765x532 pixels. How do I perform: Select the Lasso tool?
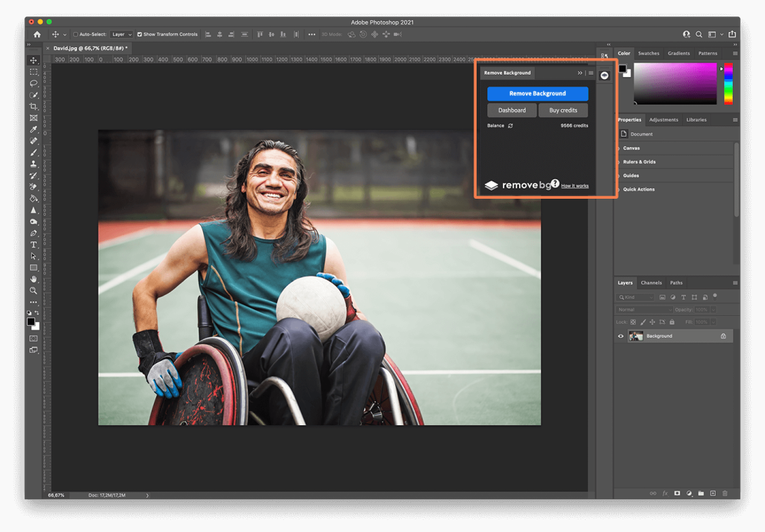[34, 84]
